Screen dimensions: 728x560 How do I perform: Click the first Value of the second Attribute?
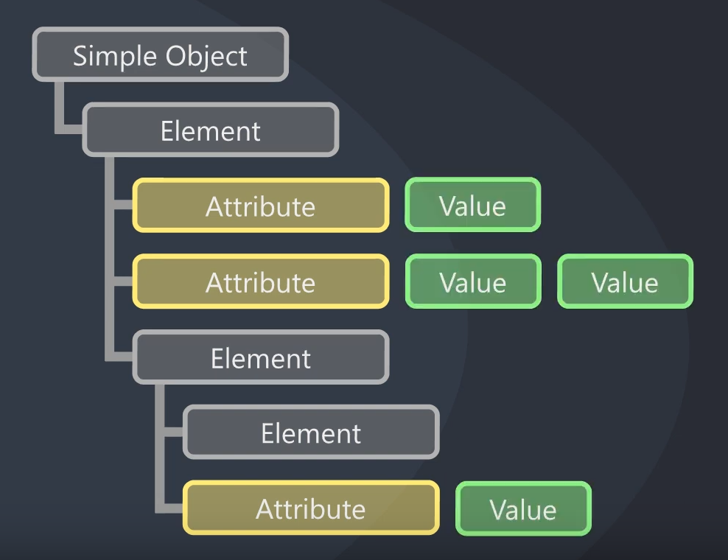pyautogui.click(x=473, y=281)
